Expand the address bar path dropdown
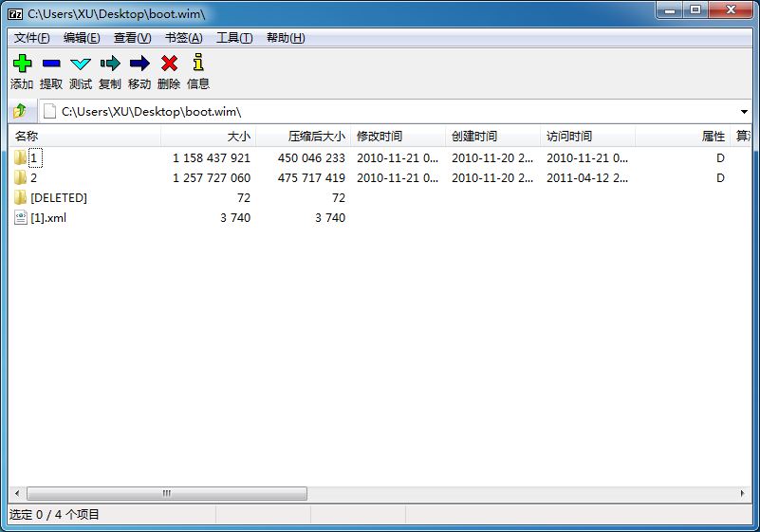The image size is (760, 532). [743, 112]
